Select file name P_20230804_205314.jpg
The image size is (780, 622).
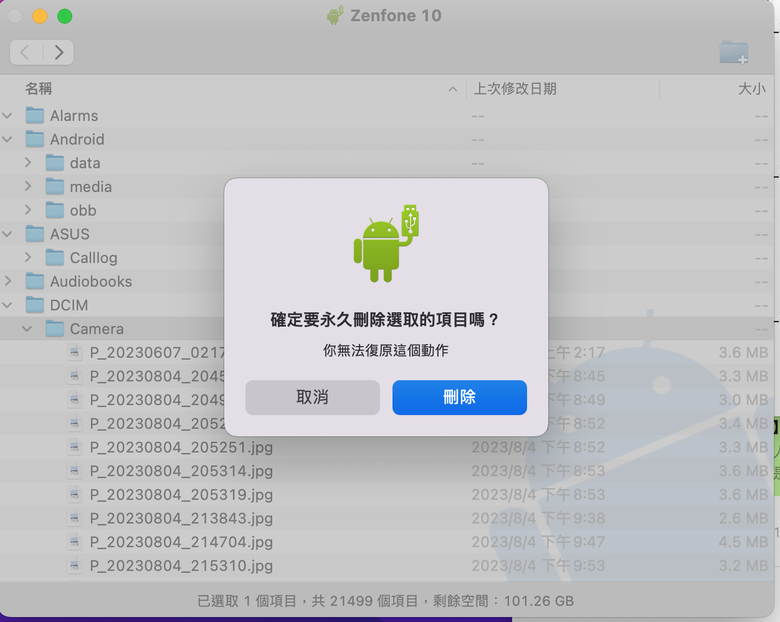(181, 471)
